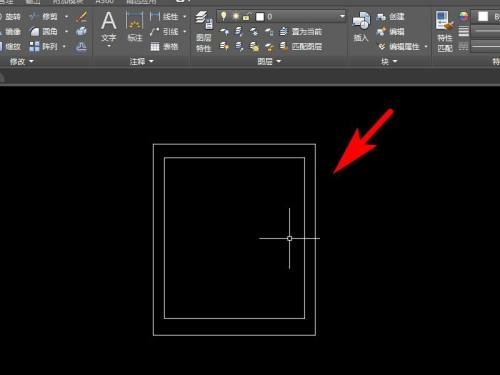
Task: Click the lineweight icon in Properties panel
Action: click(464, 32)
